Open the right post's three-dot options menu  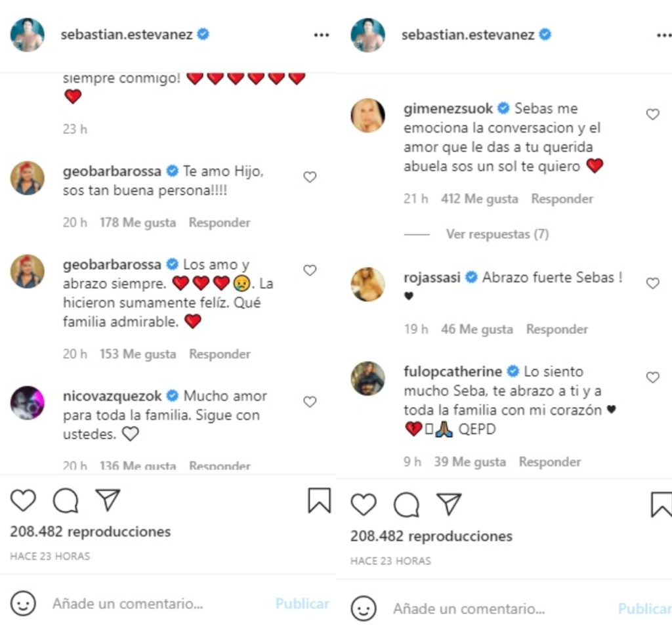click(663, 35)
